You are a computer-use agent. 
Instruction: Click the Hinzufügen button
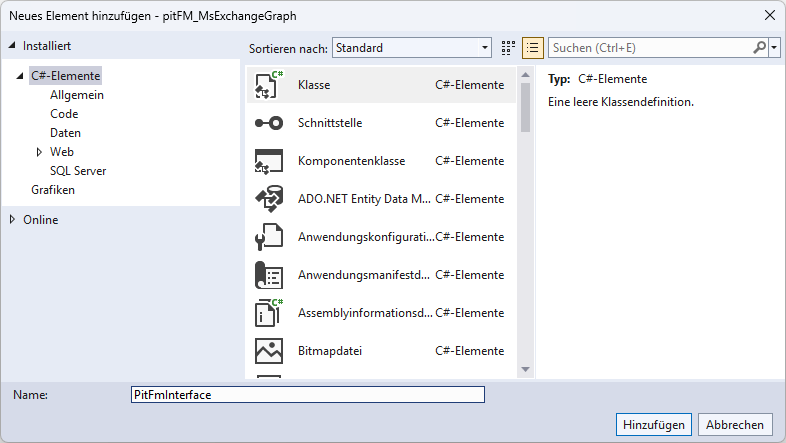653,424
